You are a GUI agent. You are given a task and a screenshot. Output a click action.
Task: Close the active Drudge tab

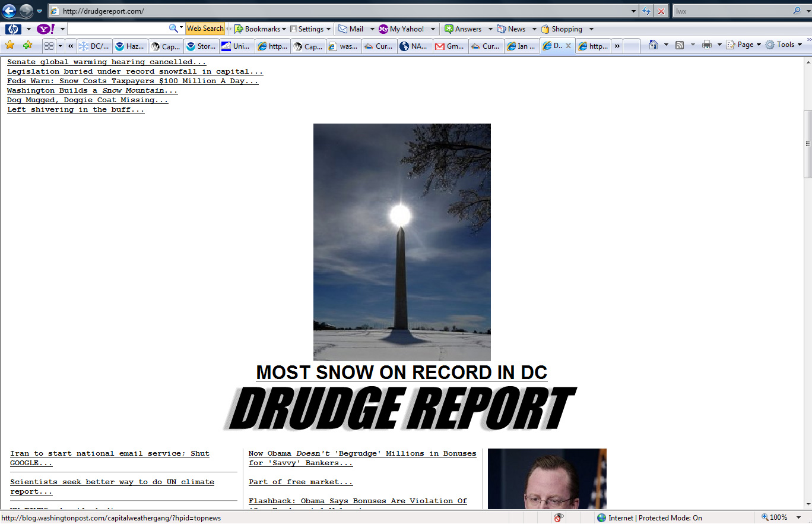[568, 46]
